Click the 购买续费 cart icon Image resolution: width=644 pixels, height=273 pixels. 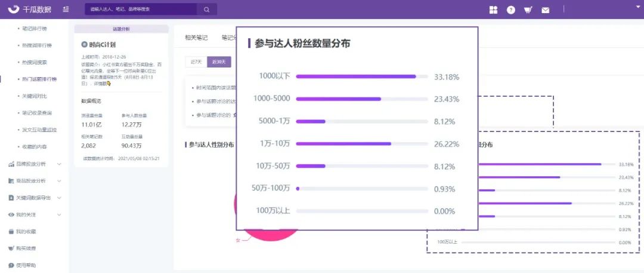[11, 249]
